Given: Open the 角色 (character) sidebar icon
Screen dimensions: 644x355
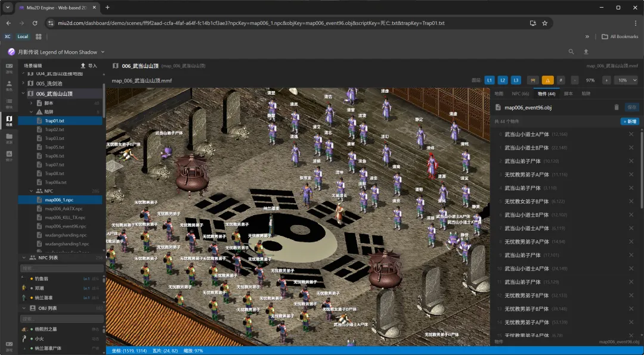Looking at the screenshot, I should [x=9, y=85].
